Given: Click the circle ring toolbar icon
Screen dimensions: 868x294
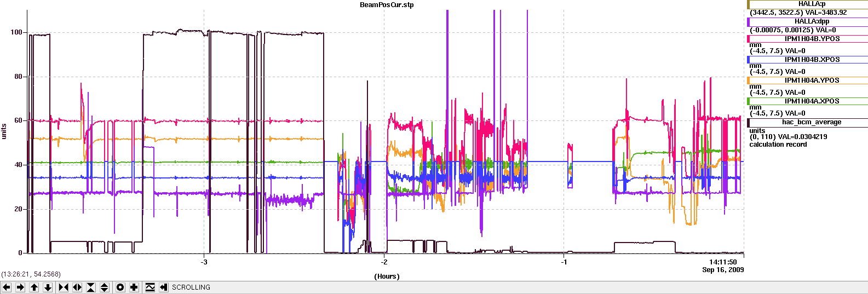Looking at the screenshot, I should [120, 287].
